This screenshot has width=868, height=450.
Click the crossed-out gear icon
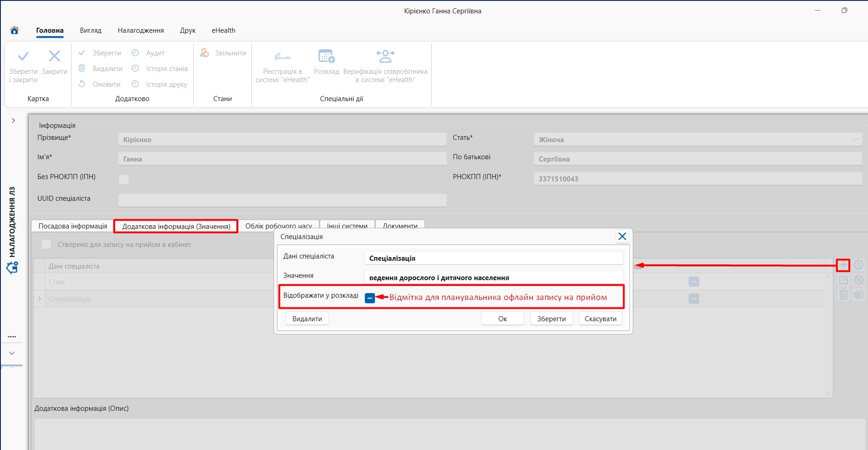click(858, 280)
